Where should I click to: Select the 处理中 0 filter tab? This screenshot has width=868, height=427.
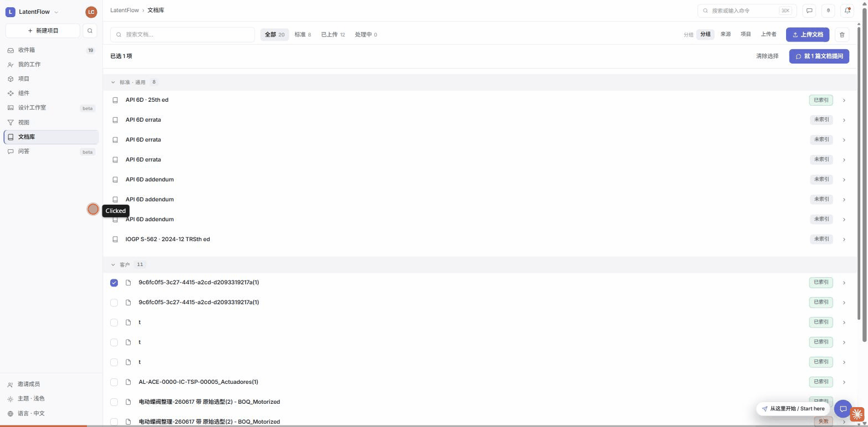click(366, 34)
